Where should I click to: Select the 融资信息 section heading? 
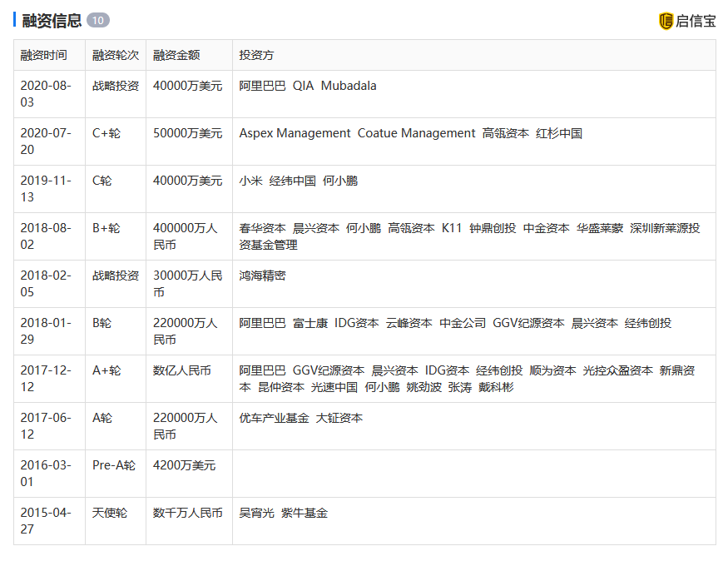52,21
